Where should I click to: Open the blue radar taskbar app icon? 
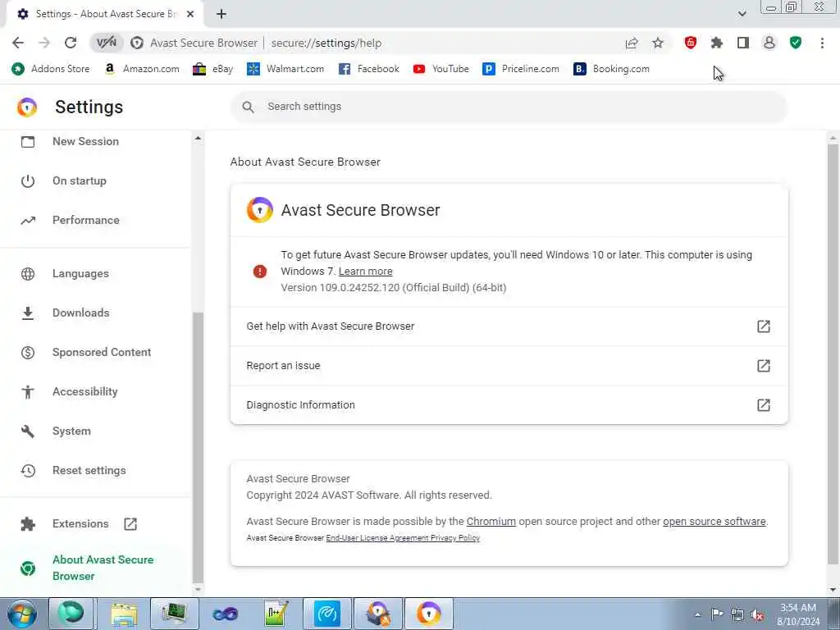tap(326, 614)
